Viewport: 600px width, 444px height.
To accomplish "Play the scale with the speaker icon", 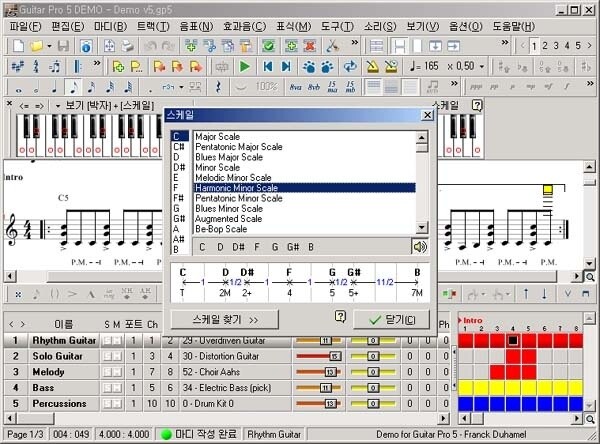I will pyautogui.click(x=419, y=247).
